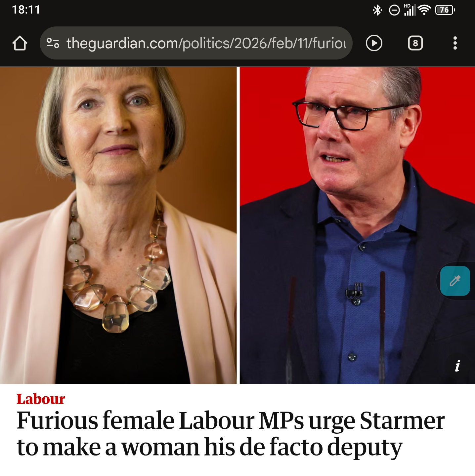Tap the battery indicator showing 76
Image resolution: width=475 pixels, height=476 pixels.
tap(445, 10)
